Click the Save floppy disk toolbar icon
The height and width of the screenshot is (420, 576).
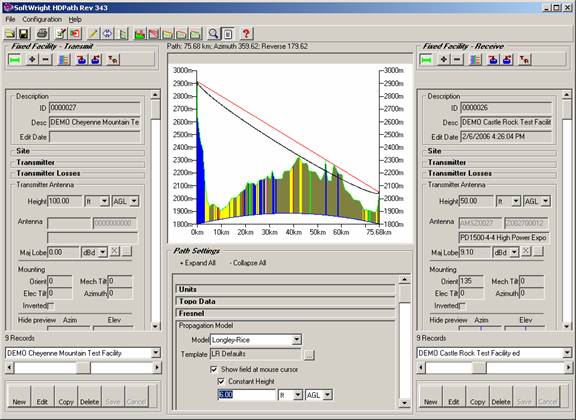pyautogui.click(x=24, y=34)
